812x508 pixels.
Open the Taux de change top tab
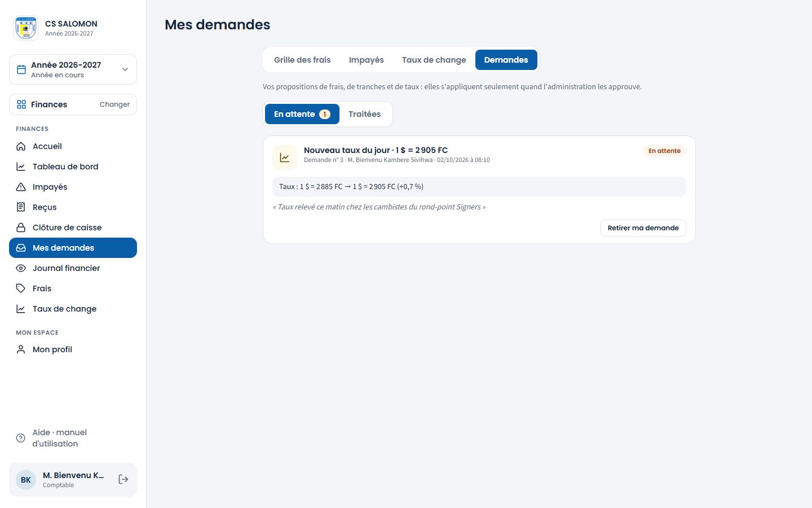[434, 60]
